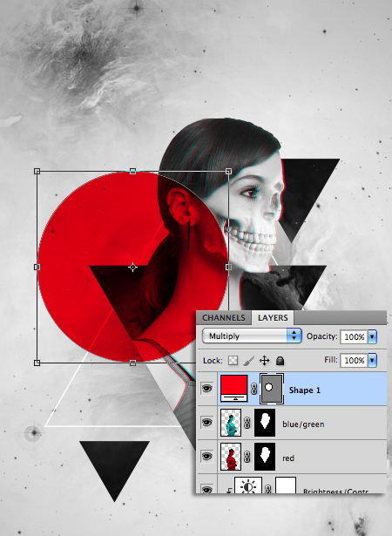Click the Opacity value field
392x536 pixels.
click(354, 336)
